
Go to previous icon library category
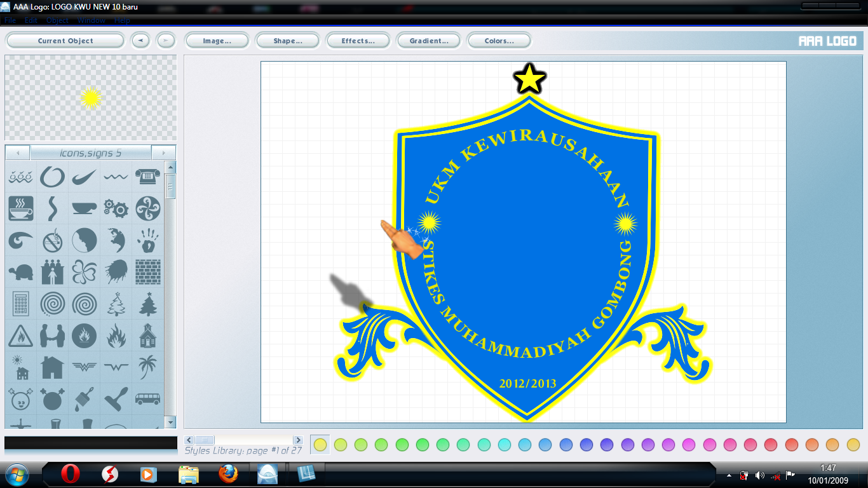[18, 153]
